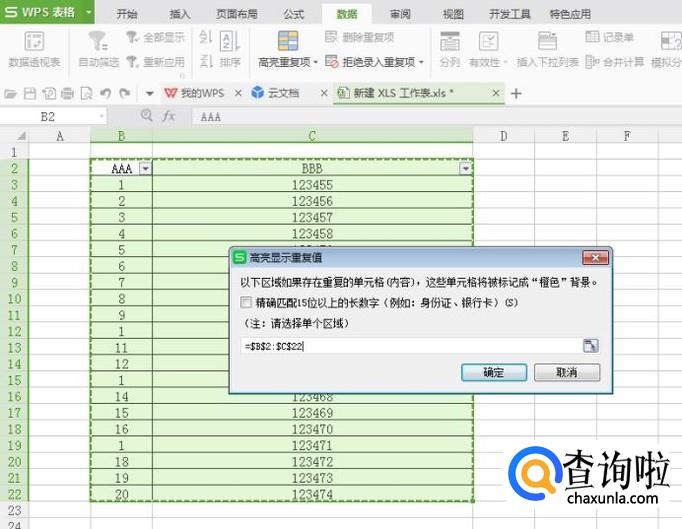Screen dimensions: 682x529
Task: Open the Record Form (记录单)
Action: [x=609, y=37]
